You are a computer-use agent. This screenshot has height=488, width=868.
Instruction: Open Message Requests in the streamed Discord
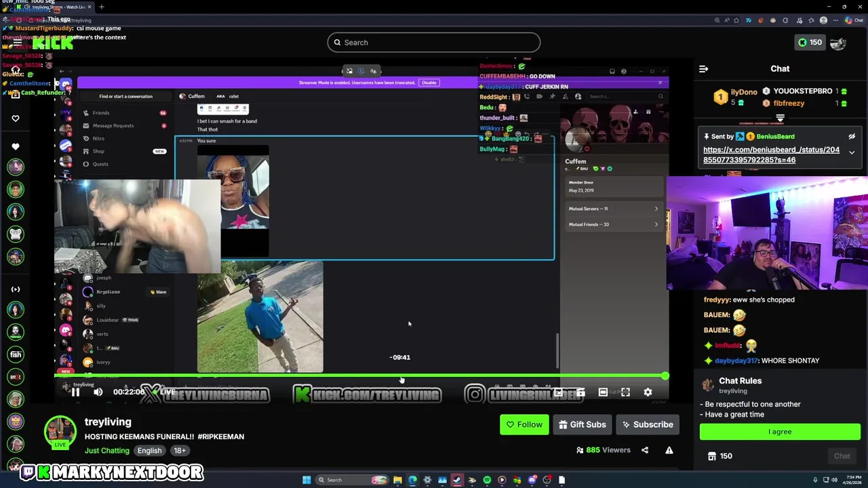pos(113,125)
